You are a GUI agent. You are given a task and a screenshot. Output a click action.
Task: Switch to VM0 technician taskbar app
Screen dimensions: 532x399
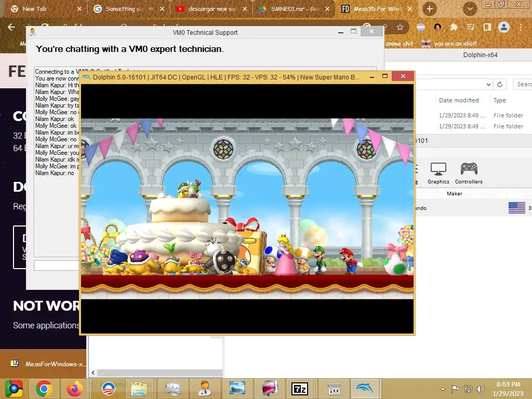pos(205,389)
